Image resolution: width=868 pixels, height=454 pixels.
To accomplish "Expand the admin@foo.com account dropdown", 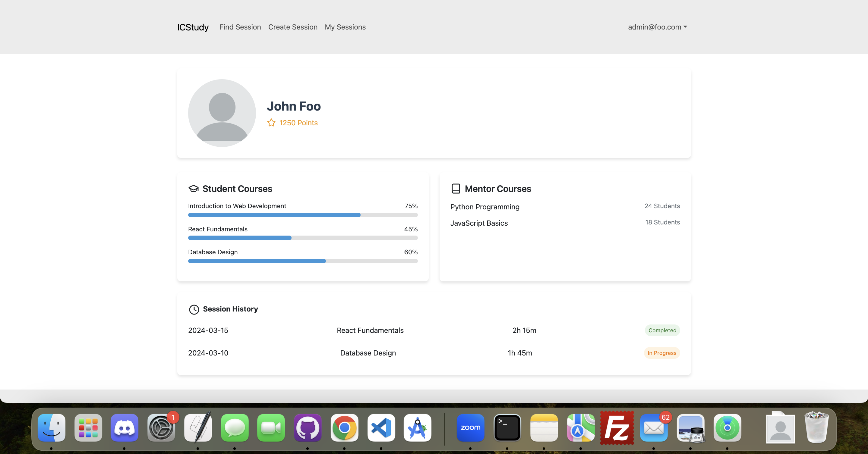I will tap(657, 27).
